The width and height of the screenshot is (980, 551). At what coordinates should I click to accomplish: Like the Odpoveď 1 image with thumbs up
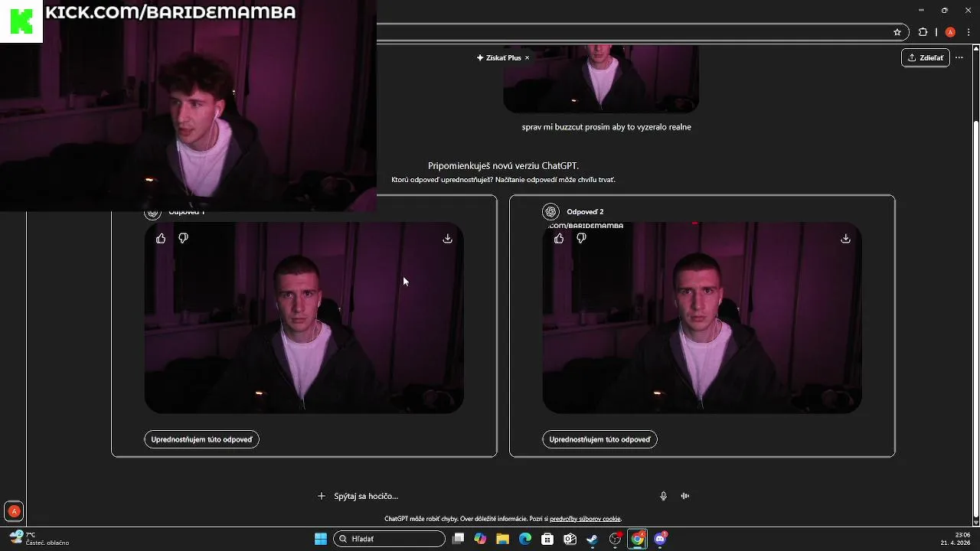click(161, 239)
